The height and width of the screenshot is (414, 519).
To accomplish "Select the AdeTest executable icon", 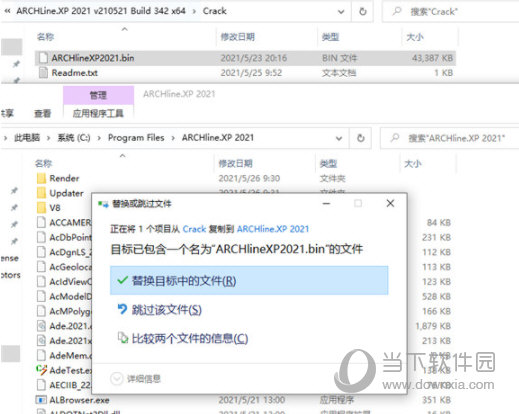I will click(41, 370).
